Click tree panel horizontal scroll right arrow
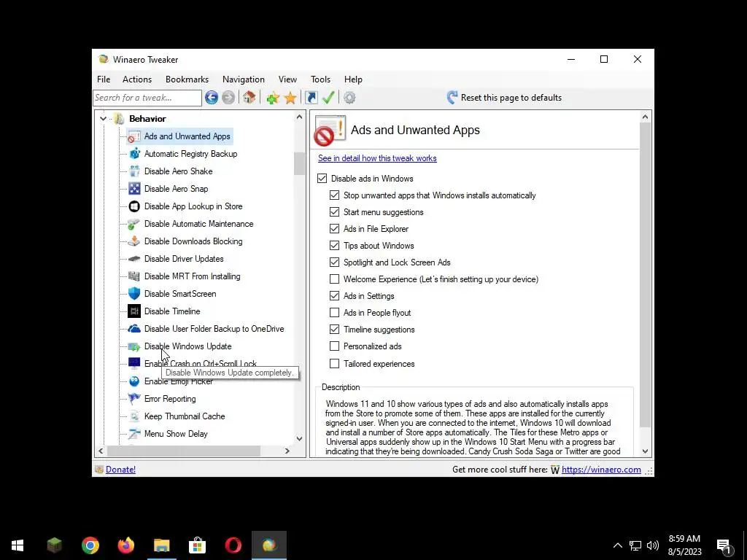 [x=287, y=451]
